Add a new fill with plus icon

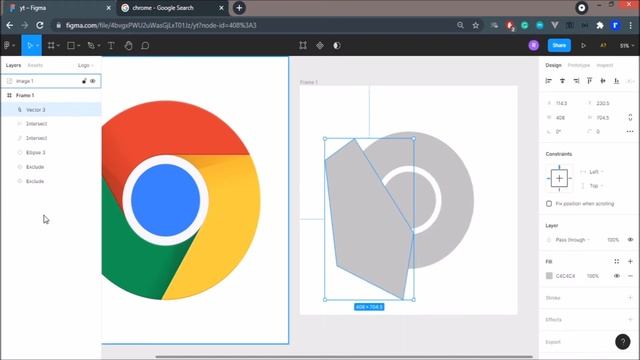(630, 261)
